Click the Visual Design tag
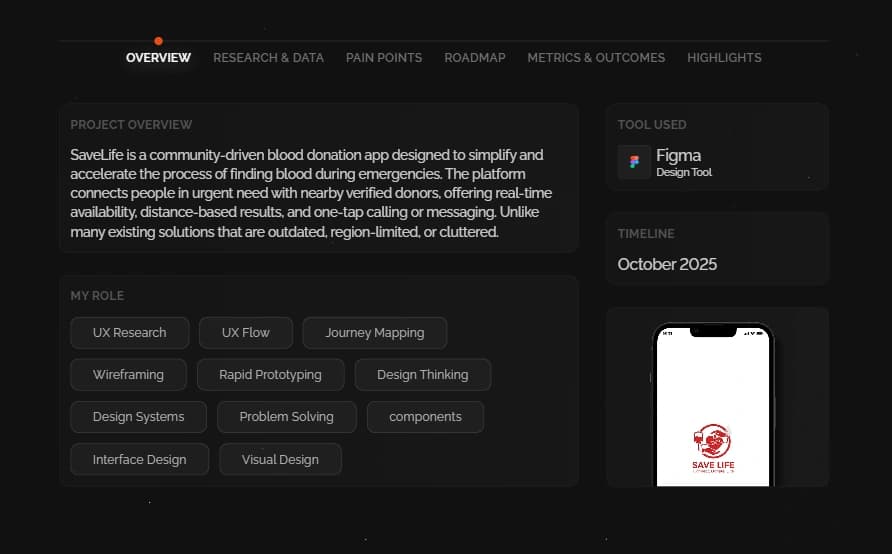892x554 pixels. click(280, 460)
